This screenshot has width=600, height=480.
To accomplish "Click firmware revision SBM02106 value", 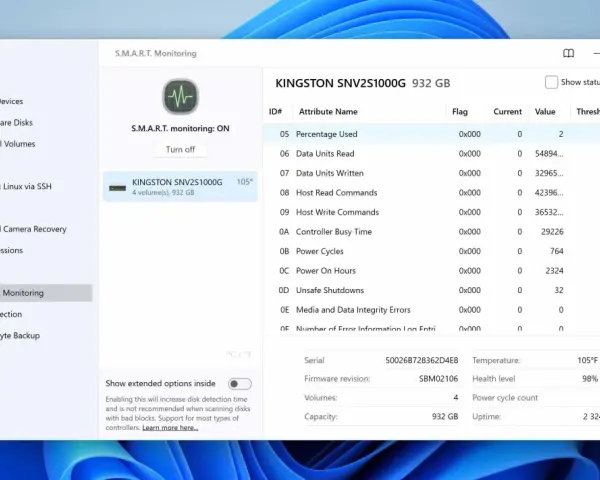I will pos(438,379).
